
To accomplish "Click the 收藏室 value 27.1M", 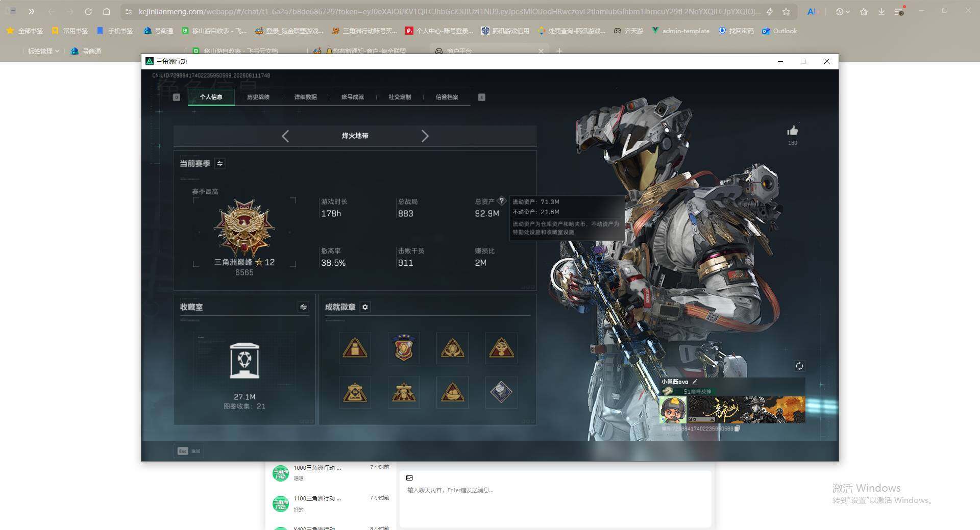I will (244, 397).
